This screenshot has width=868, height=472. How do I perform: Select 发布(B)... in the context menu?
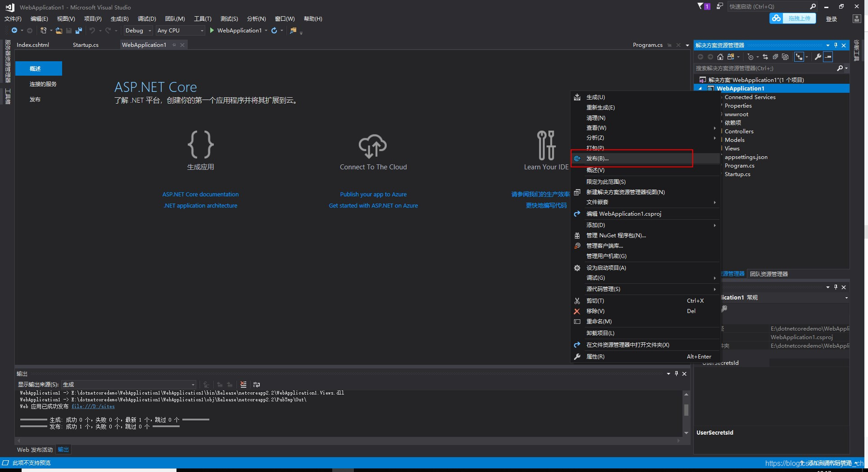pyautogui.click(x=646, y=159)
